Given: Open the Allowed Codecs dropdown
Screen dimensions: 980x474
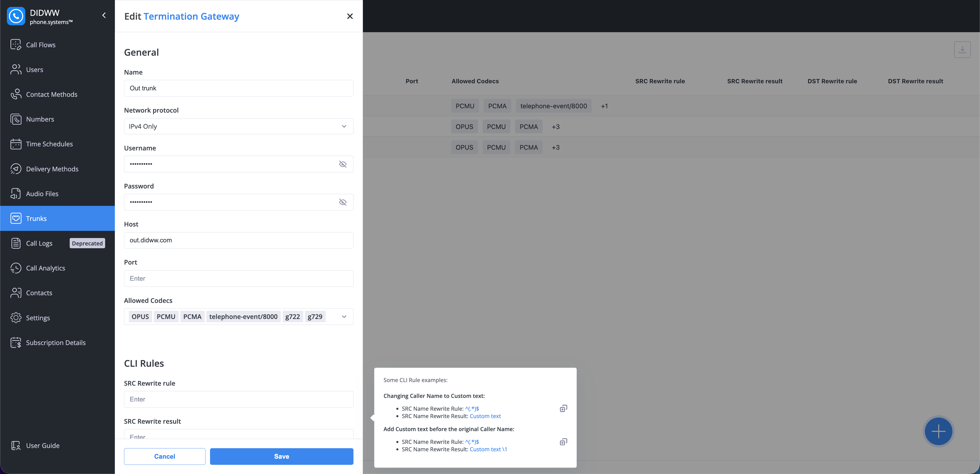Looking at the screenshot, I should click(344, 317).
